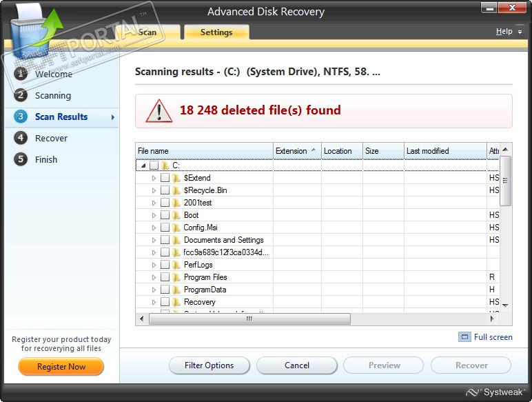Screen dimensions: 532x402
Task: Click the Config.Msi folder icon
Action: pyautogui.click(x=176, y=228)
